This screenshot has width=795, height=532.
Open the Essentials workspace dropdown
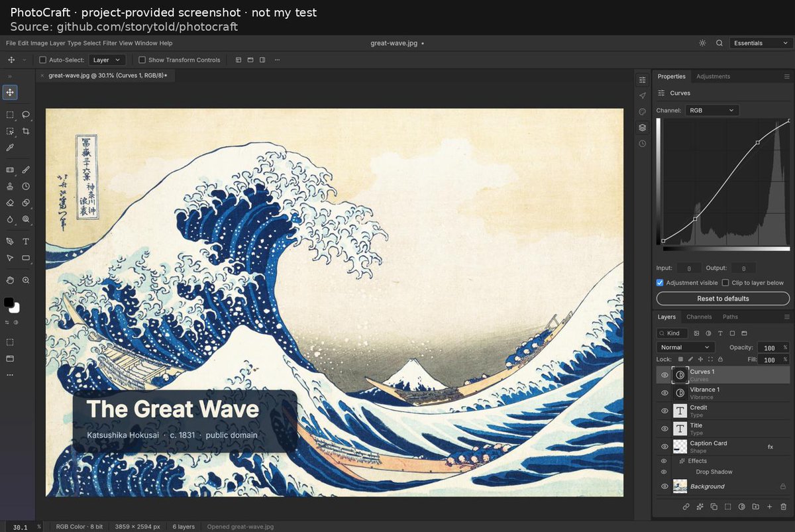click(761, 43)
